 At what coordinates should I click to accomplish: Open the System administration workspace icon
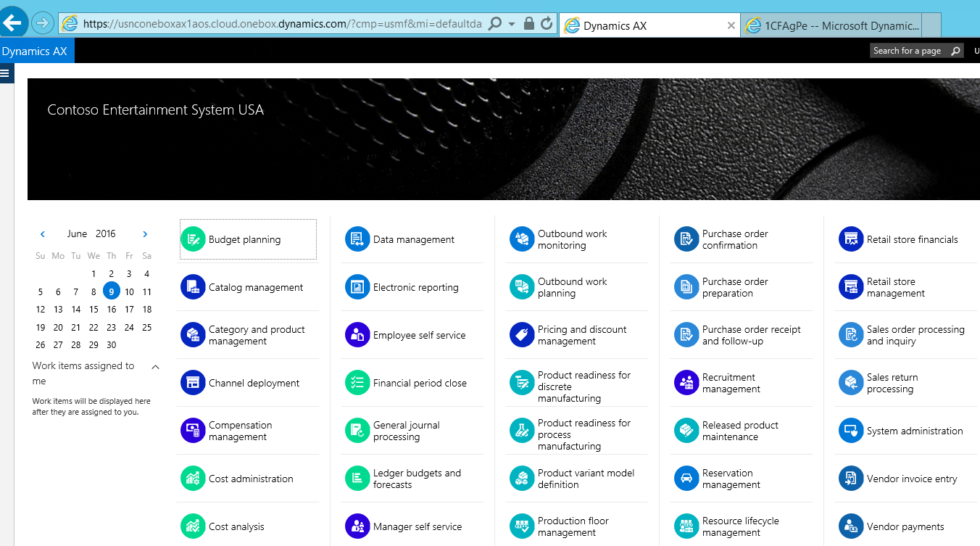[x=851, y=431]
